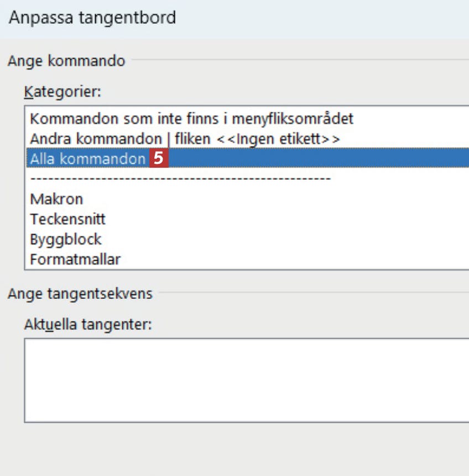Screen dimensions: 469x476
Task: Click the 'Aktuella tangenter:' label
Action: pos(87,324)
